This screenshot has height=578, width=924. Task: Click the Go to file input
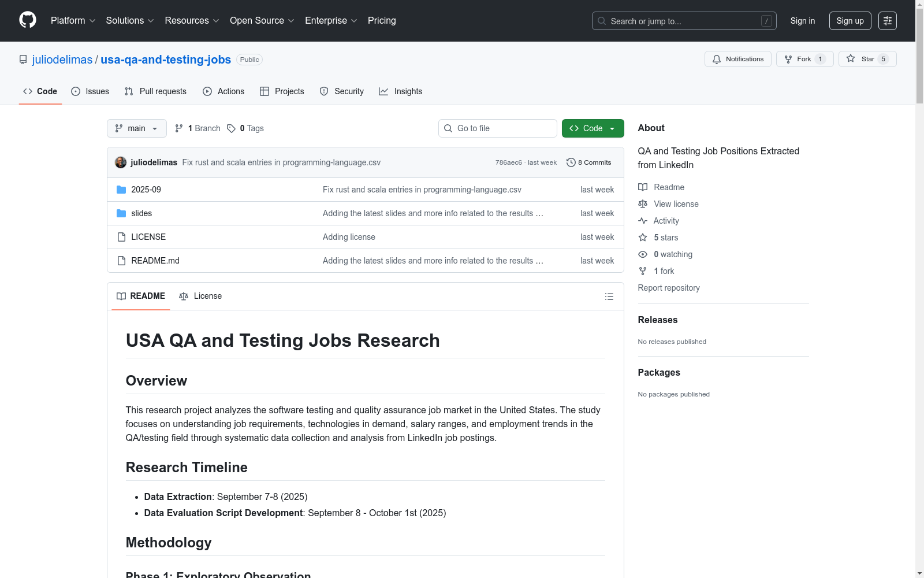(x=498, y=128)
